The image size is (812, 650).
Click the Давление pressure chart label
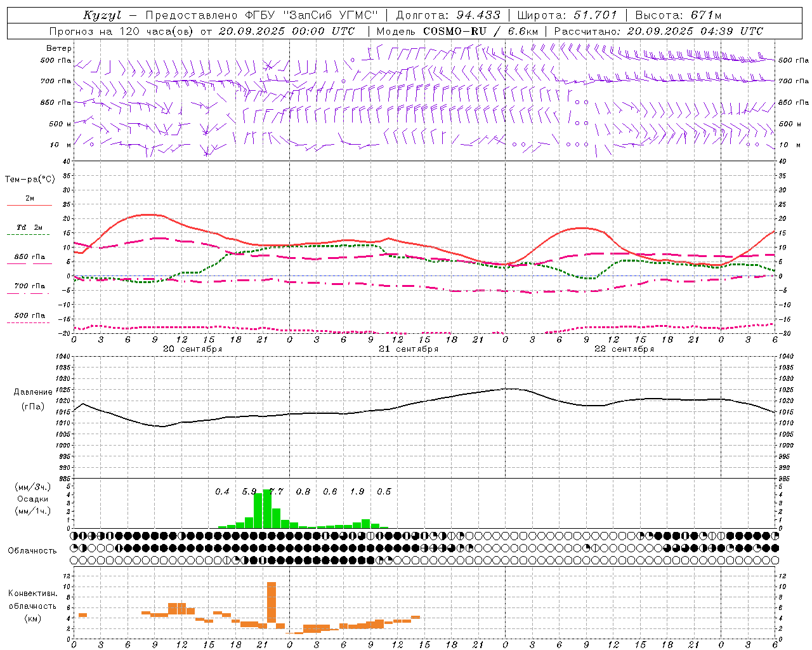coord(34,392)
